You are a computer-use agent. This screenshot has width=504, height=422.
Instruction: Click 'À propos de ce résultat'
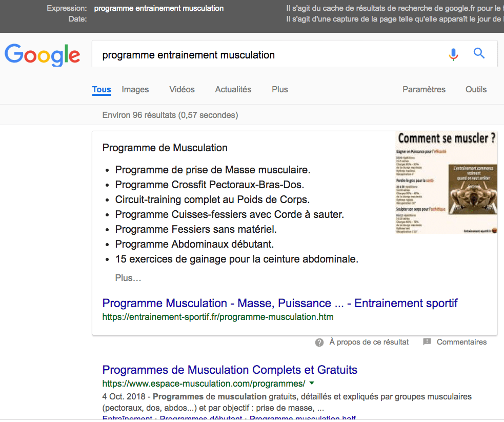tap(369, 342)
